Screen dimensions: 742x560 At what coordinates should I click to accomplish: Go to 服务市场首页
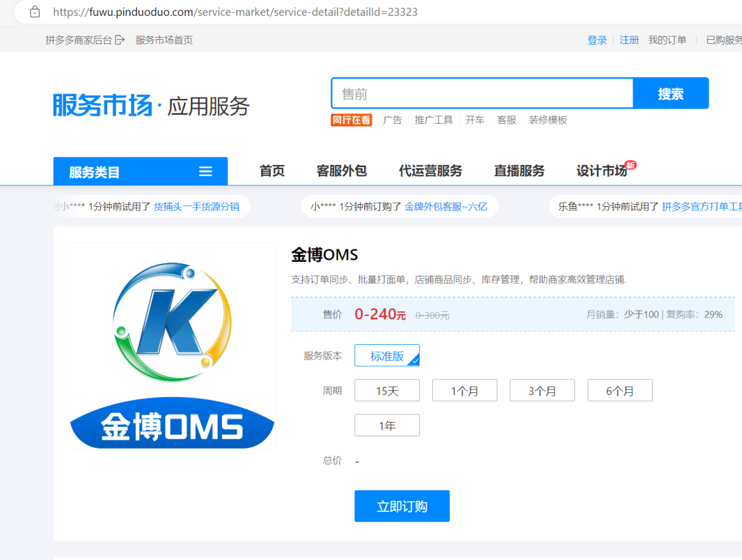click(164, 41)
